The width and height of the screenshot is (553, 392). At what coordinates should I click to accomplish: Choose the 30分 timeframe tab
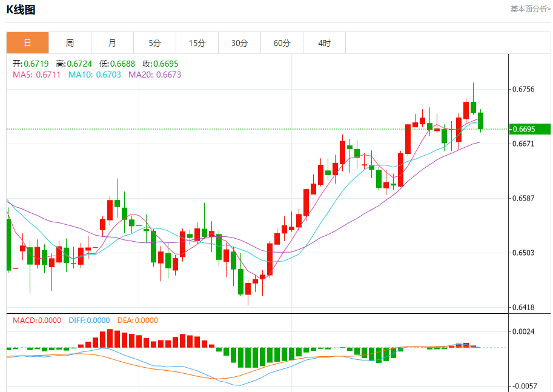(239, 43)
